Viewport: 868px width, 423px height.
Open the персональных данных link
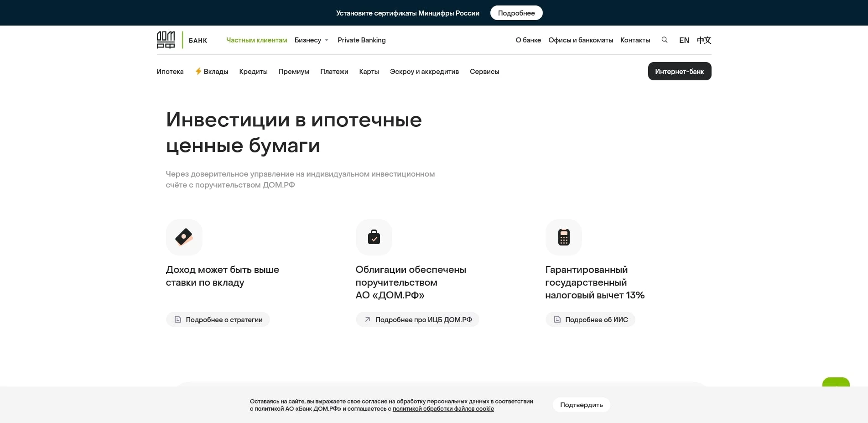tap(457, 402)
